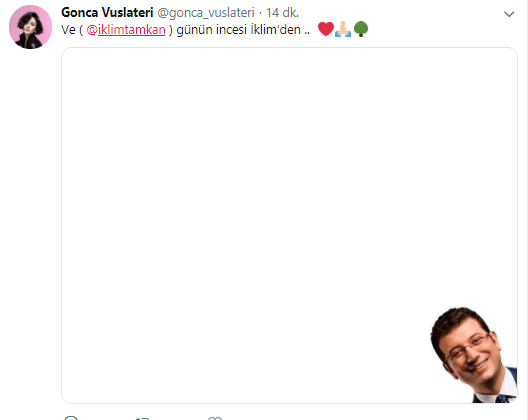Click the praying hands emoji
This screenshot has height=420, width=528.
pyautogui.click(x=343, y=29)
